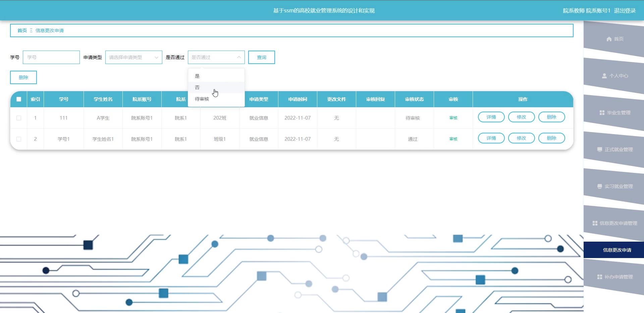Screen dimensions: 644x313
Task: Click the 审核回复 column header
Action: coord(376,99)
